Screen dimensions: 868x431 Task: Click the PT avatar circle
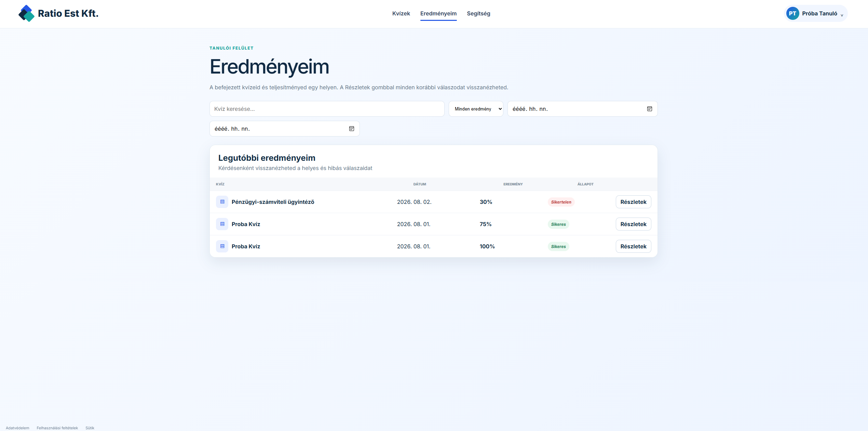coord(792,13)
